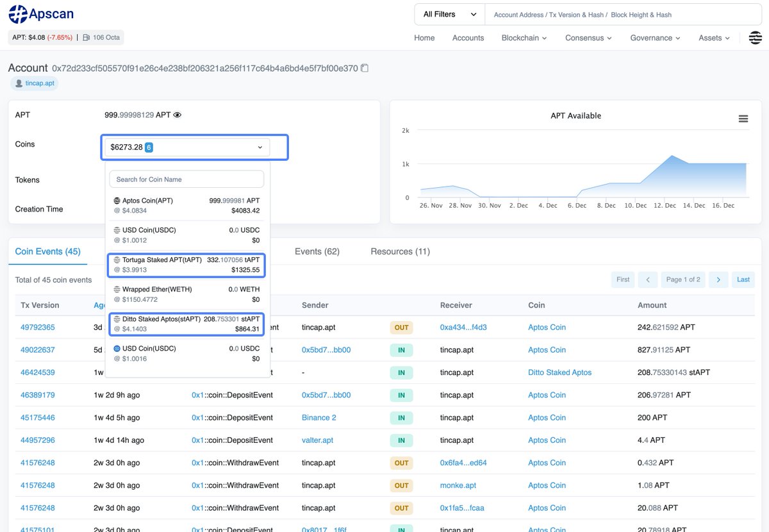Open transaction version 46389179
Viewport: 769px width, 532px height.
point(38,395)
